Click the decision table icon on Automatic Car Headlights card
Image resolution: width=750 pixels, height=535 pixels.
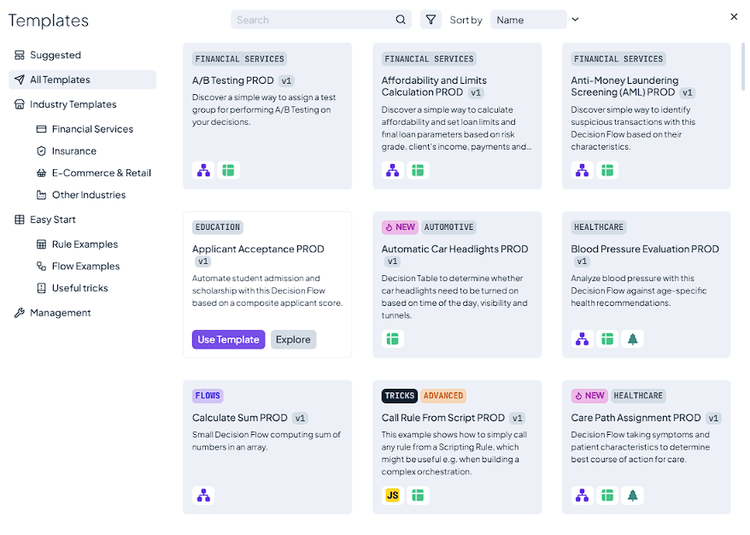[393, 339]
